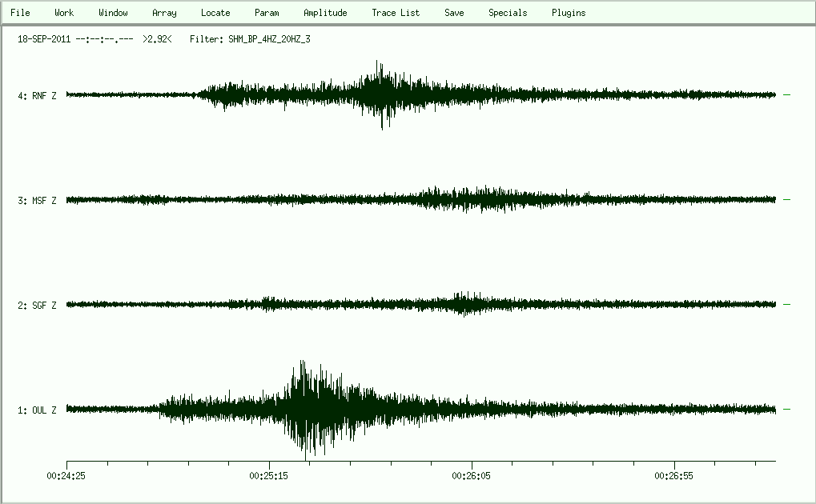Open the Locate menu
The image size is (816, 504).
[x=215, y=13]
